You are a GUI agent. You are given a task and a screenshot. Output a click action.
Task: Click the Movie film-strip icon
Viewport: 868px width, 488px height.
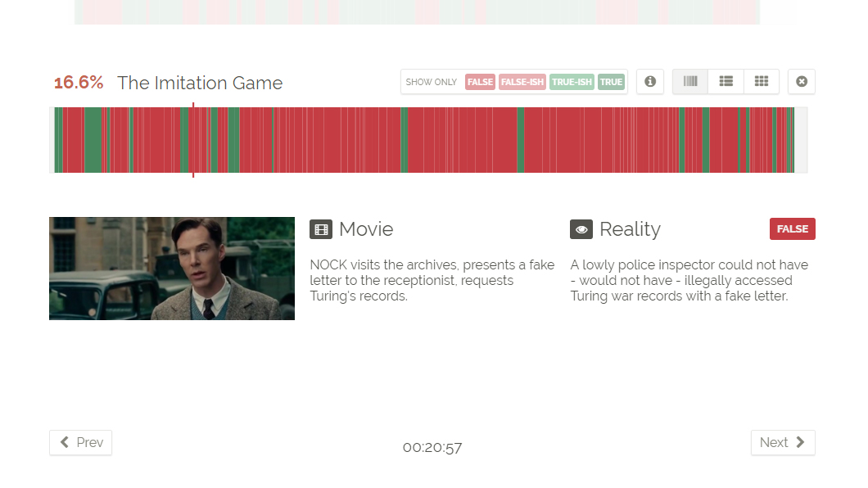[x=321, y=229]
